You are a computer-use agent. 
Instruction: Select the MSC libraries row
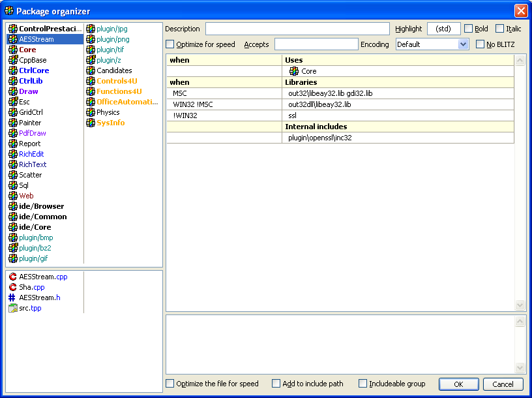tap(340, 93)
